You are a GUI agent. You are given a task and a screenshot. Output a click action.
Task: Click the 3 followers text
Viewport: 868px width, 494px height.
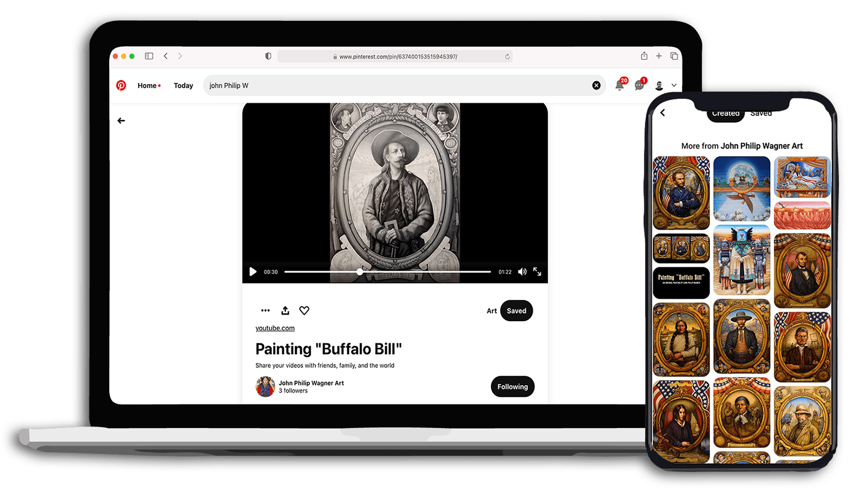tap(293, 391)
